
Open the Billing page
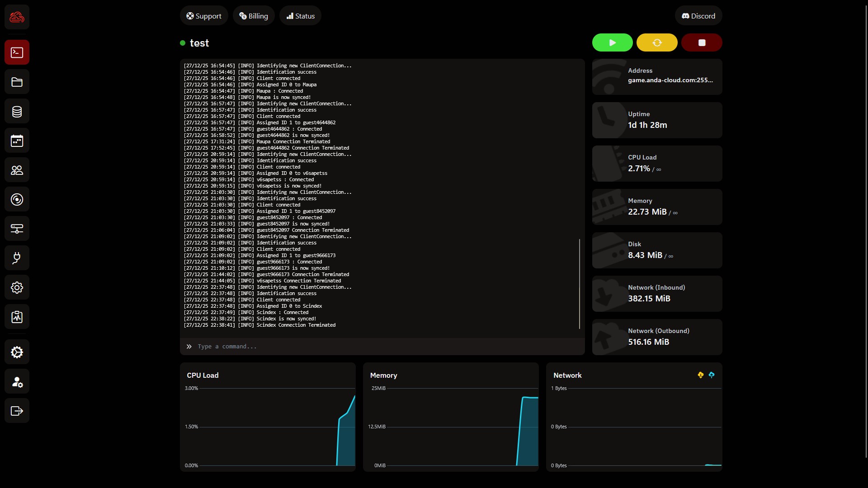tap(254, 16)
